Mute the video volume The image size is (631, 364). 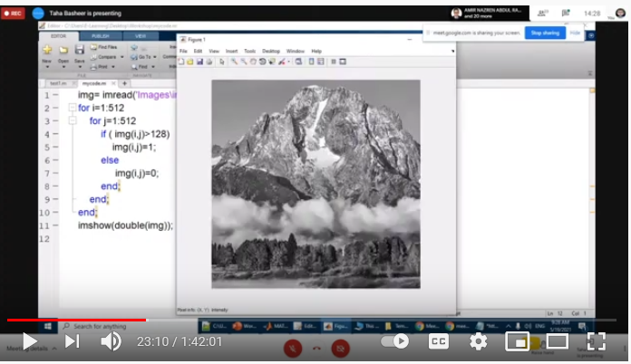click(111, 341)
